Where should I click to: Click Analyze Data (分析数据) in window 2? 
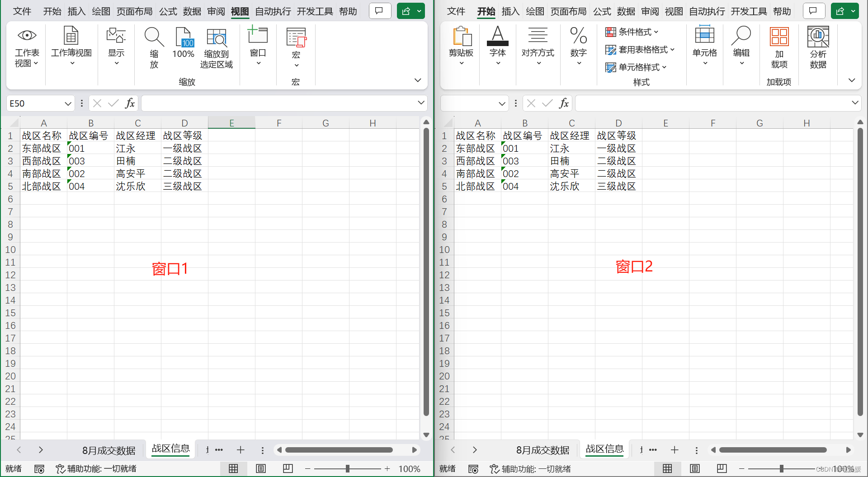tap(818, 47)
